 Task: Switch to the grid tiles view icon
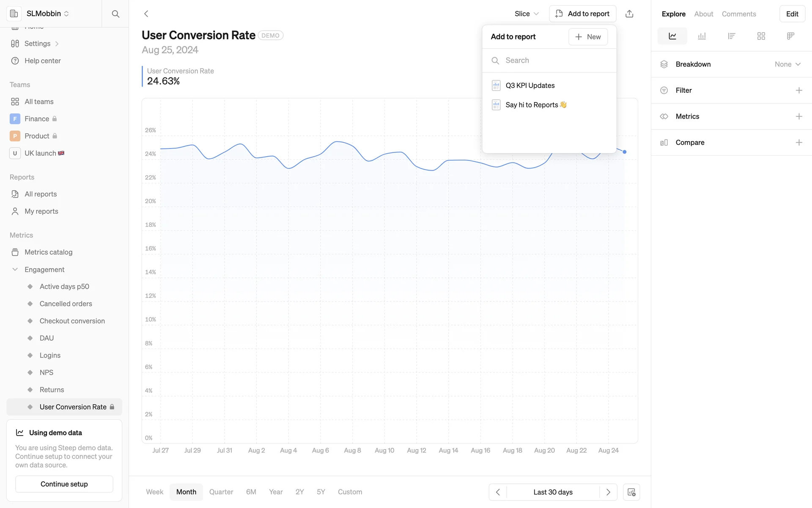(x=761, y=36)
